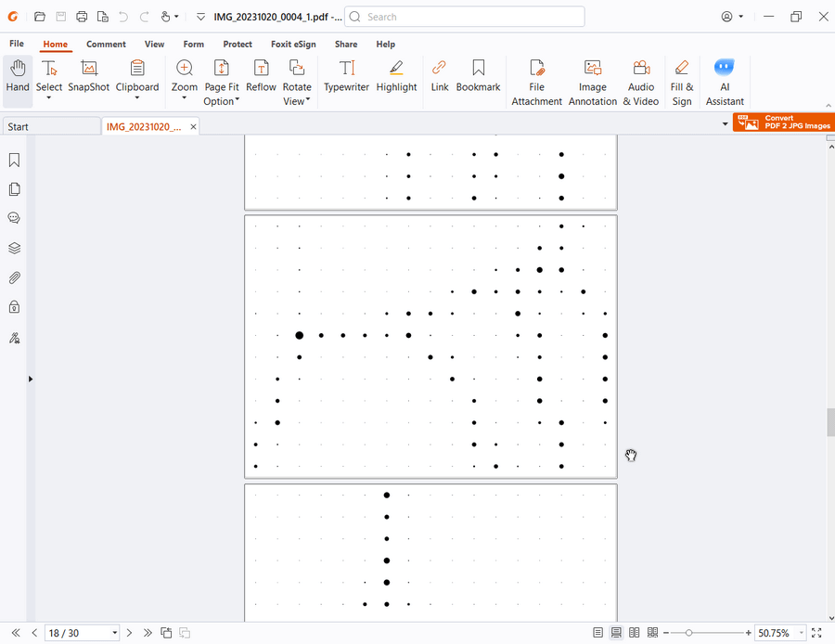Open the Pages thumbnail panel

(x=14, y=189)
